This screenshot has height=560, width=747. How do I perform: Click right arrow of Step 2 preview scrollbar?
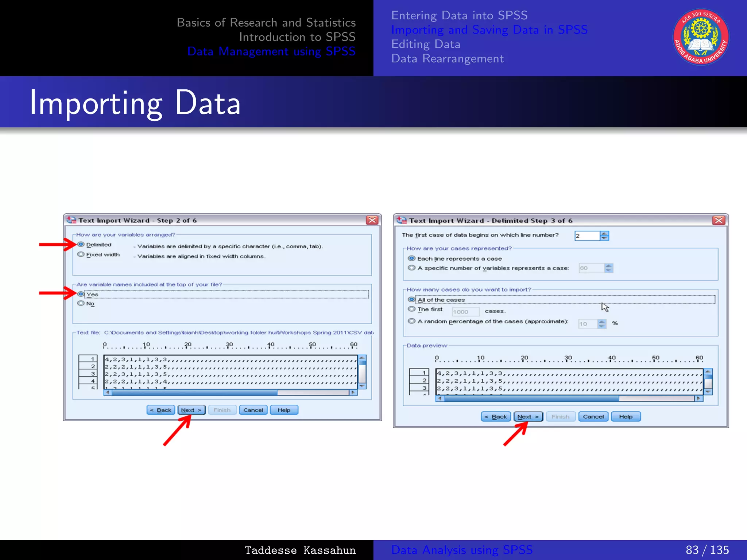point(353,393)
